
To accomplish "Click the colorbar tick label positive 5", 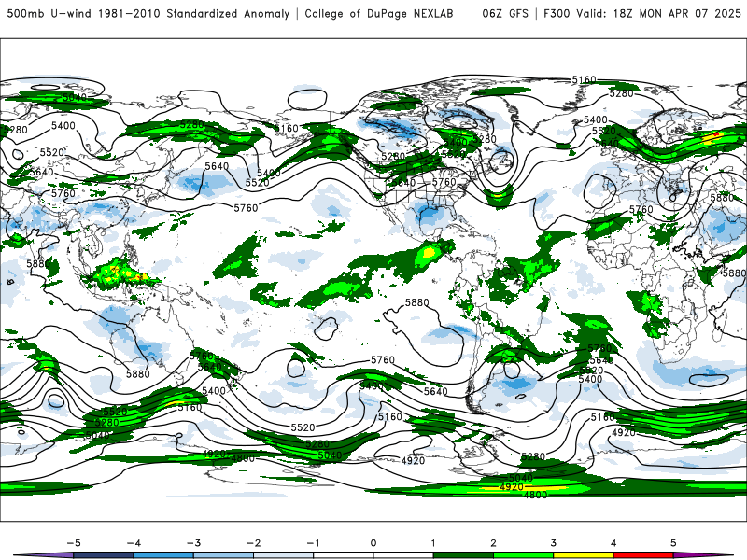I will click(673, 543).
